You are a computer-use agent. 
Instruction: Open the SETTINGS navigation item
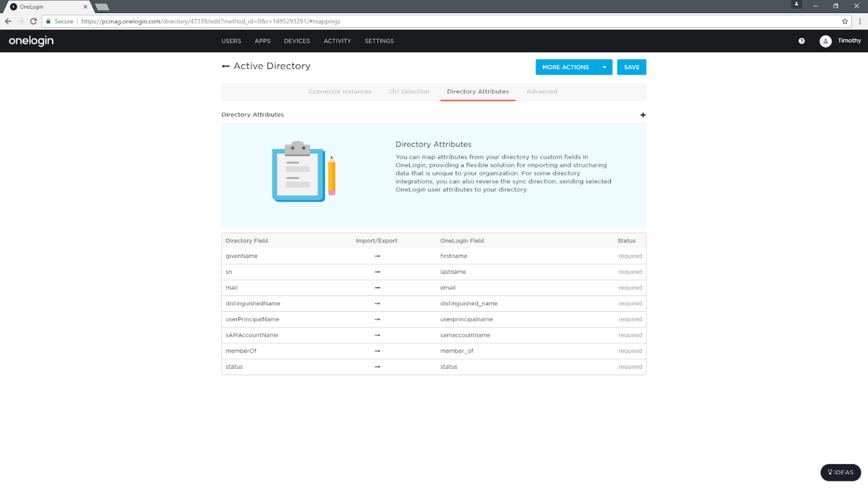click(379, 41)
